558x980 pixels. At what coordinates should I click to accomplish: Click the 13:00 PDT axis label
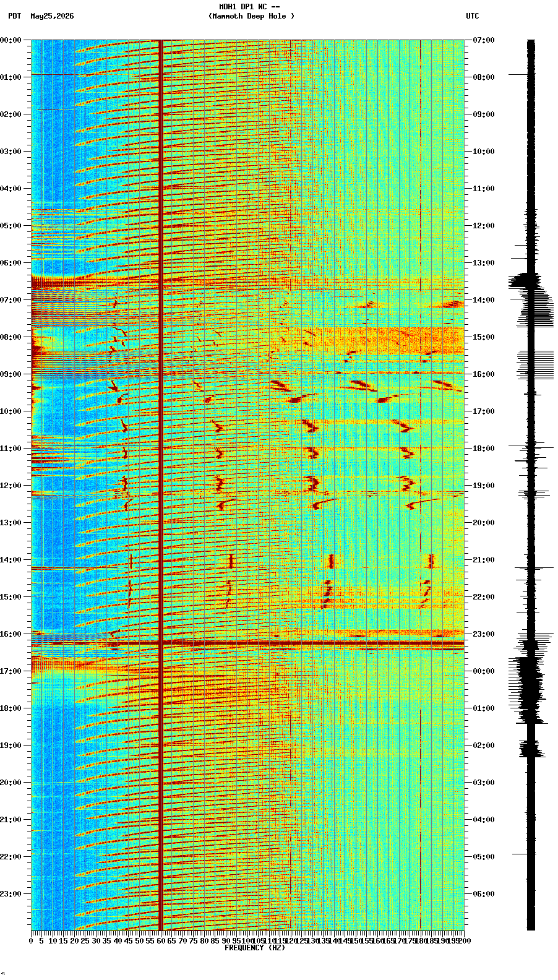click(11, 523)
